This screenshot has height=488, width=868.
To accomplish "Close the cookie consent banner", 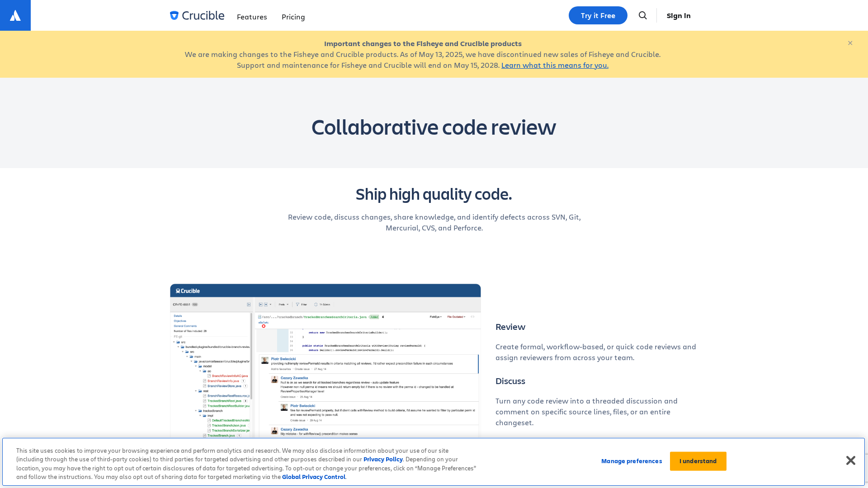I will point(850,460).
